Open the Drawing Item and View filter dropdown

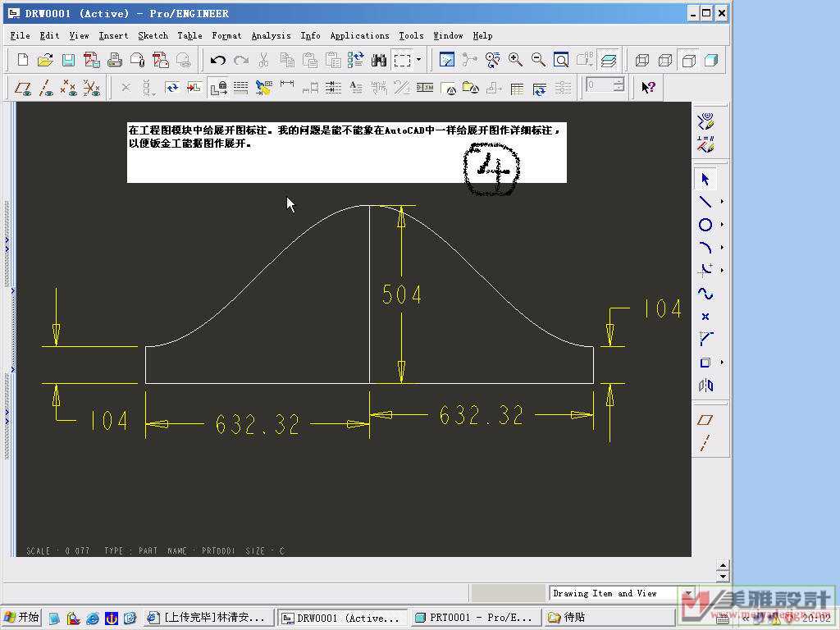688,594
